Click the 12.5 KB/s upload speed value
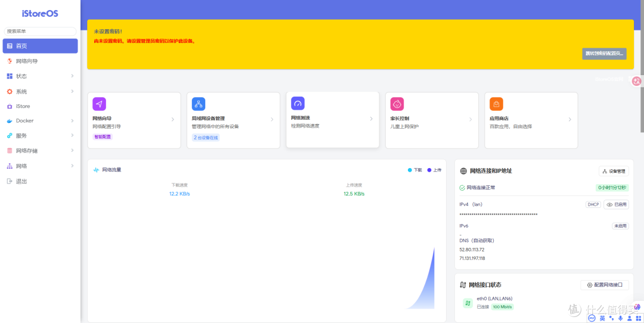Viewport: 644px width, 323px height. coord(354,194)
